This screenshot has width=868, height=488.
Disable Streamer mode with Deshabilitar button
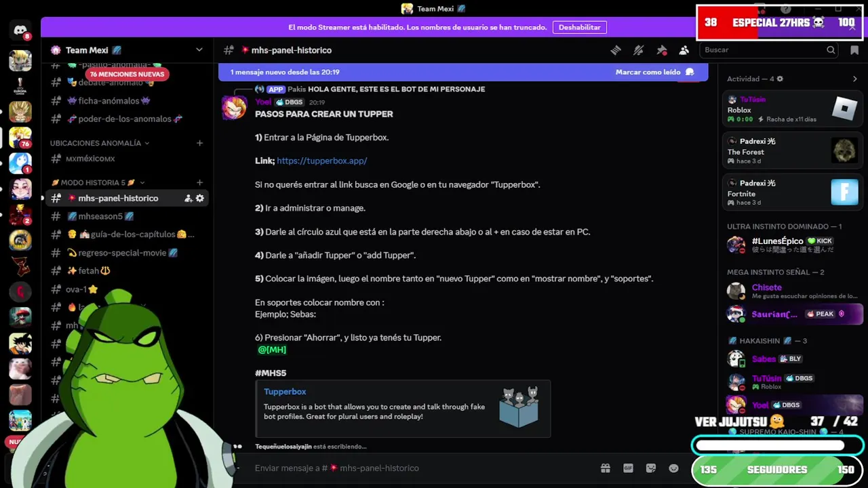[x=580, y=27]
